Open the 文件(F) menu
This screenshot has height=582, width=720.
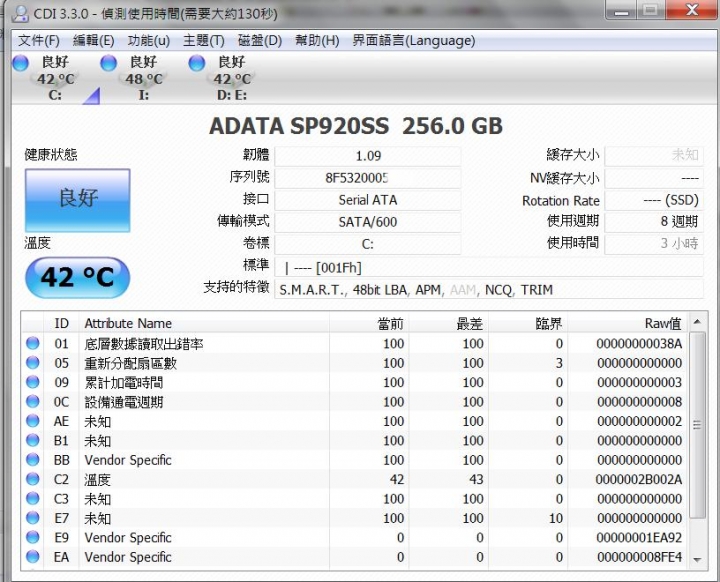[x=39, y=40]
